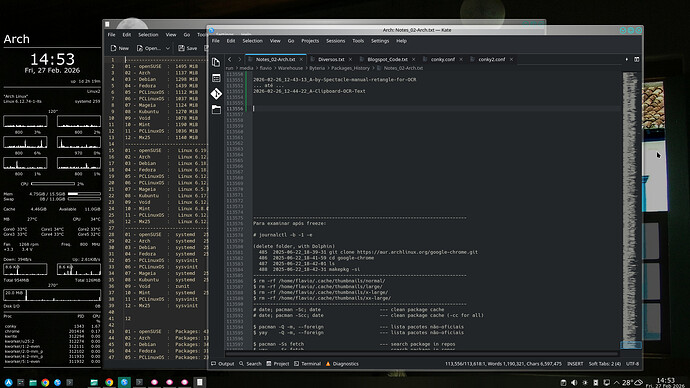Open the Settings menu in Kate
690x388 pixels.
380,41
